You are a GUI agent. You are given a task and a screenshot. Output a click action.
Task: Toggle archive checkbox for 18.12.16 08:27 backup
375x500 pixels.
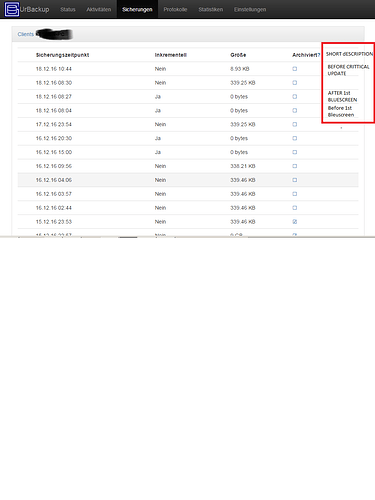click(295, 97)
